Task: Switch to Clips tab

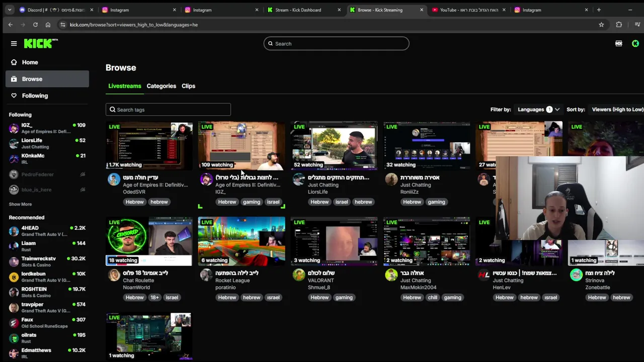Action: pyautogui.click(x=188, y=86)
